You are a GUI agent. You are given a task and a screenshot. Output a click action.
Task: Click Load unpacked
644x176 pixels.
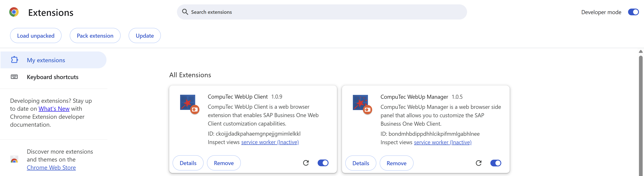pos(36,35)
